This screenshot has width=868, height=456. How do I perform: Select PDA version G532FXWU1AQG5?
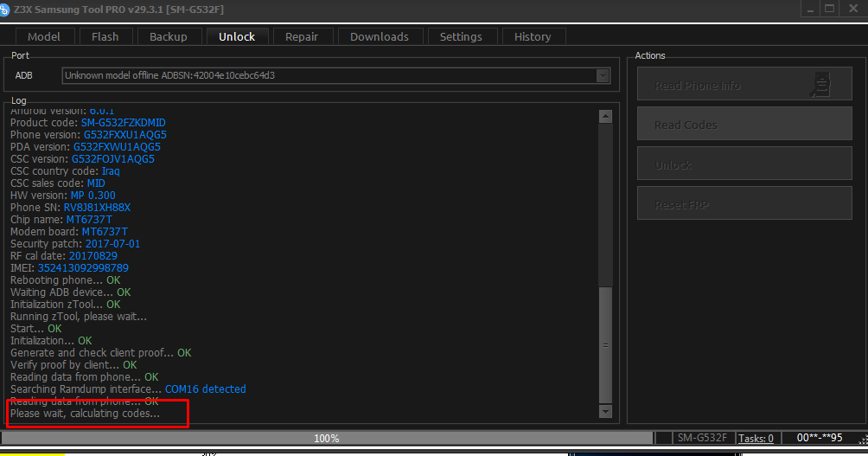(x=117, y=147)
